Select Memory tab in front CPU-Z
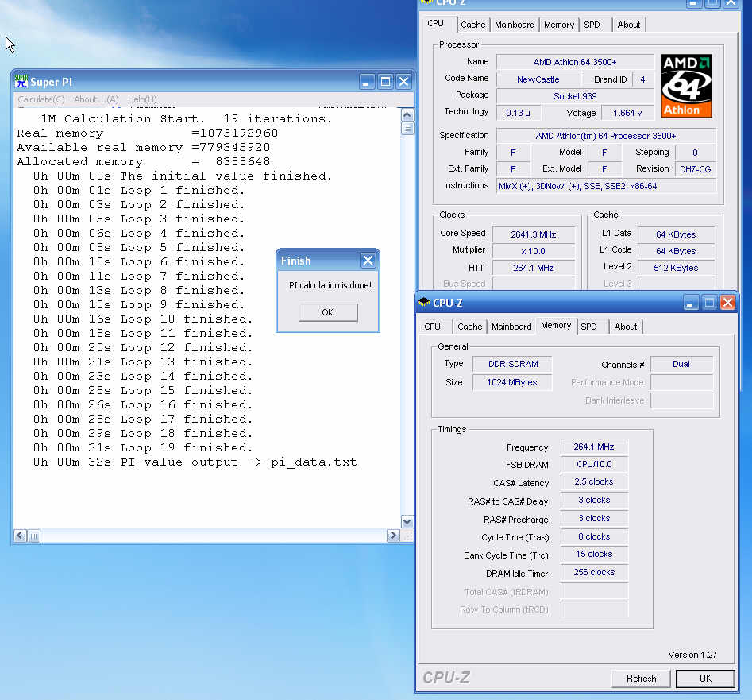Image resolution: width=752 pixels, height=700 pixels. click(556, 325)
